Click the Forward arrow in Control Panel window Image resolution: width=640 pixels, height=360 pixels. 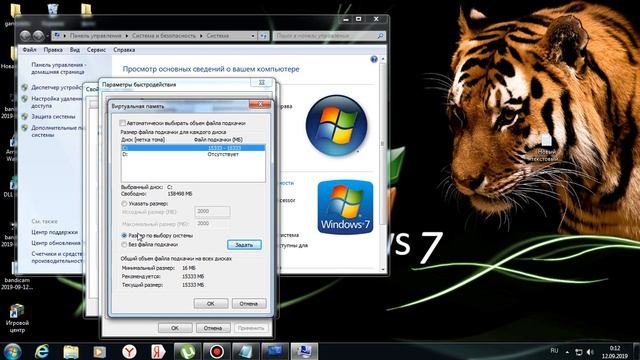click(x=38, y=36)
